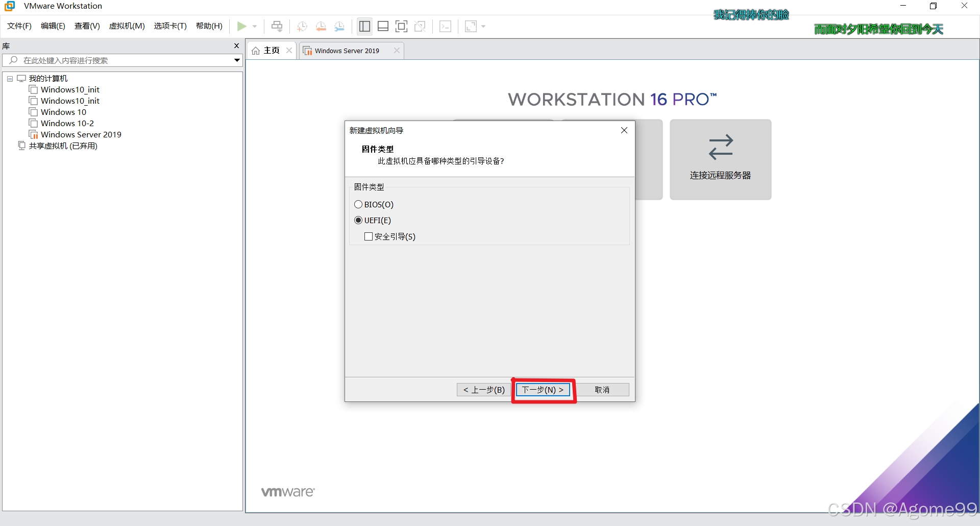The height and width of the screenshot is (526, 980).
Task: Close the Windows Server 2019 tab
Action: (397, 50)
